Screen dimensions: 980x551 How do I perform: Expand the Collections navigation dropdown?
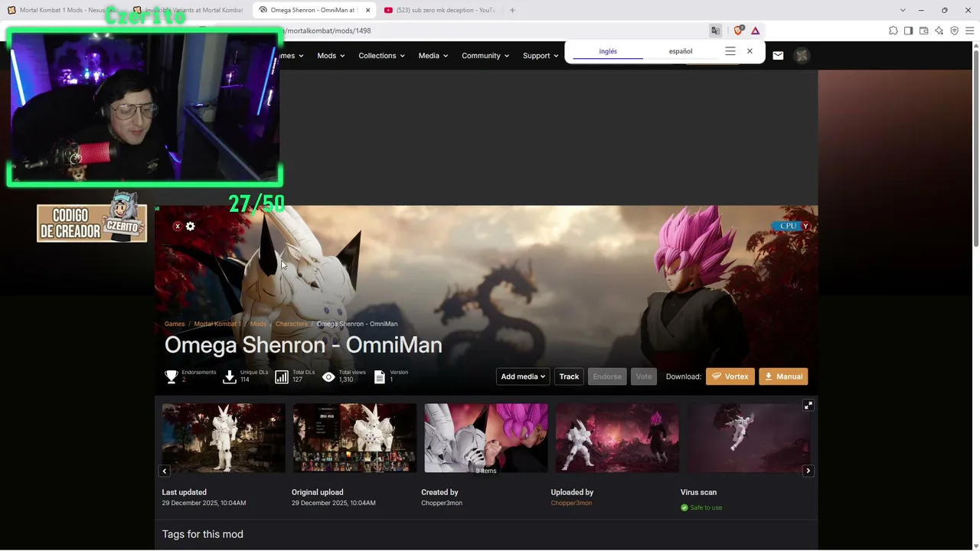(381, 56)
